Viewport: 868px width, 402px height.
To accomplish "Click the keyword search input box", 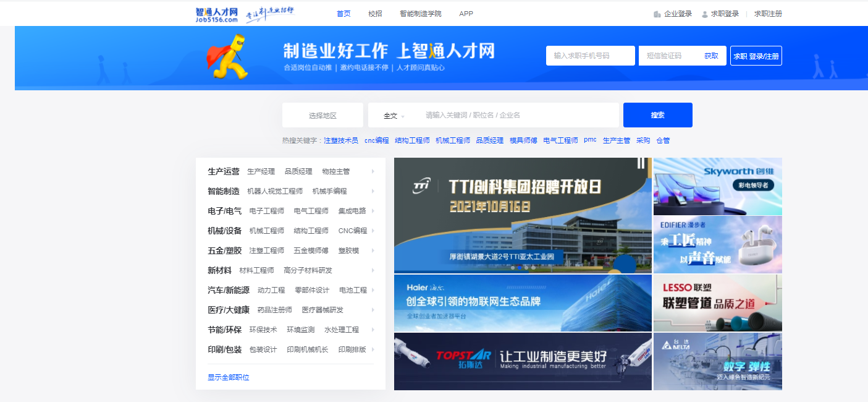I will point(518,115).
